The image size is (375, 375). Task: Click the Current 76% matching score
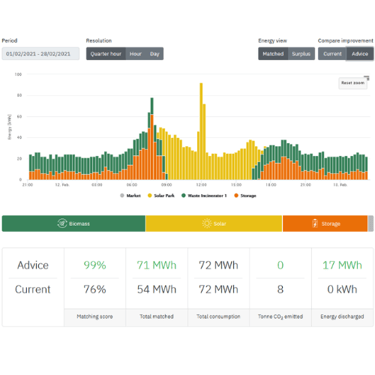(95, 289)
